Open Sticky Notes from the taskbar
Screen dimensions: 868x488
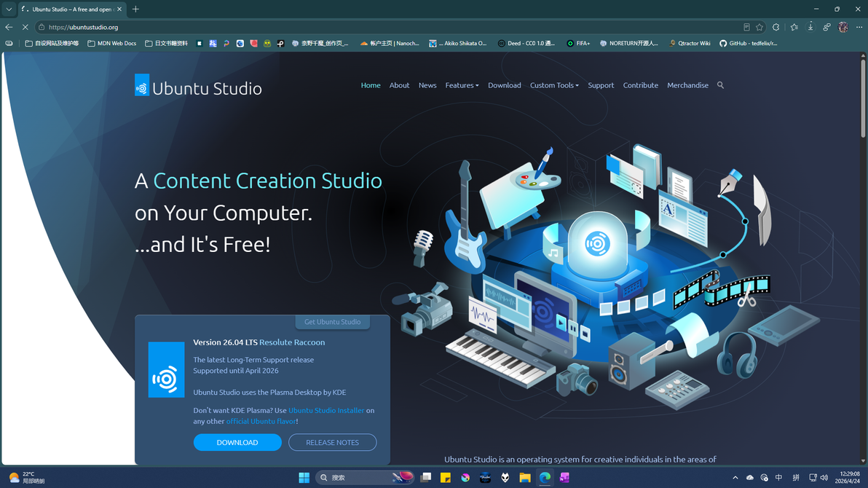[446, 478]
